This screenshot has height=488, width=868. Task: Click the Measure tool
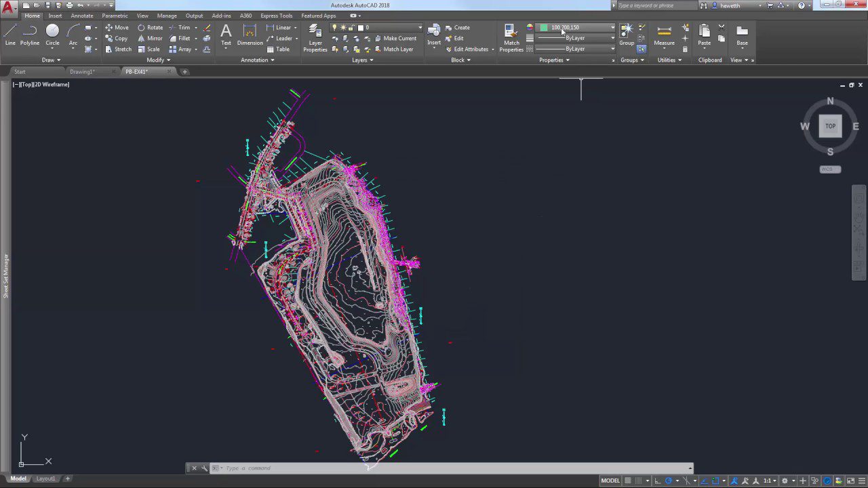click(x=665, y=34)
